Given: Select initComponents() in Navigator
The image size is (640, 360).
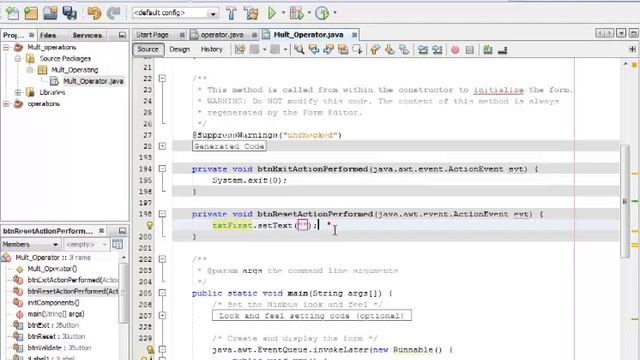Looking at the screenshot, I should 53,303.
